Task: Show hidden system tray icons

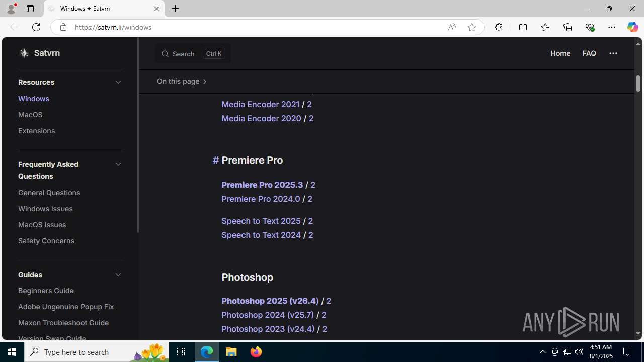Action: (x=542, y=352)
